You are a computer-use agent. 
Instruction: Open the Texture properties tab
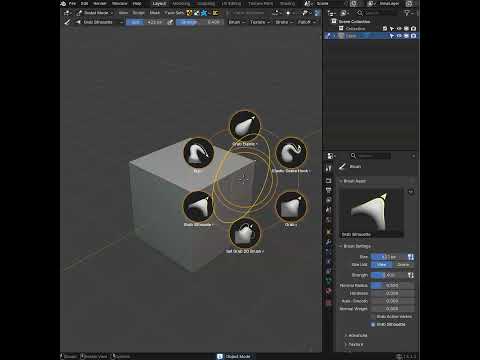point(329,303)
